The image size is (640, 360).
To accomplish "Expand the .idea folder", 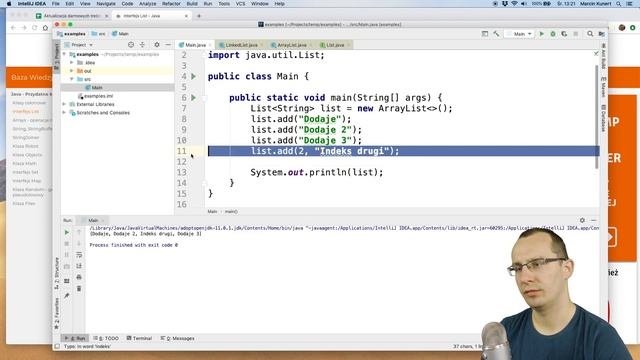I will 72,63.
